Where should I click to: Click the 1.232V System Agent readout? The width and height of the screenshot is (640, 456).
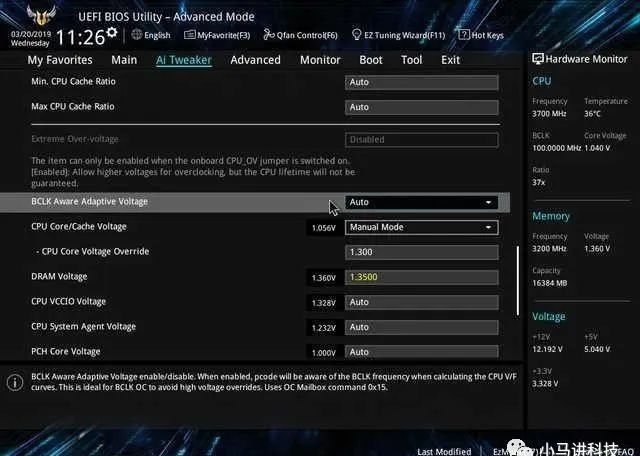point(324,328)
